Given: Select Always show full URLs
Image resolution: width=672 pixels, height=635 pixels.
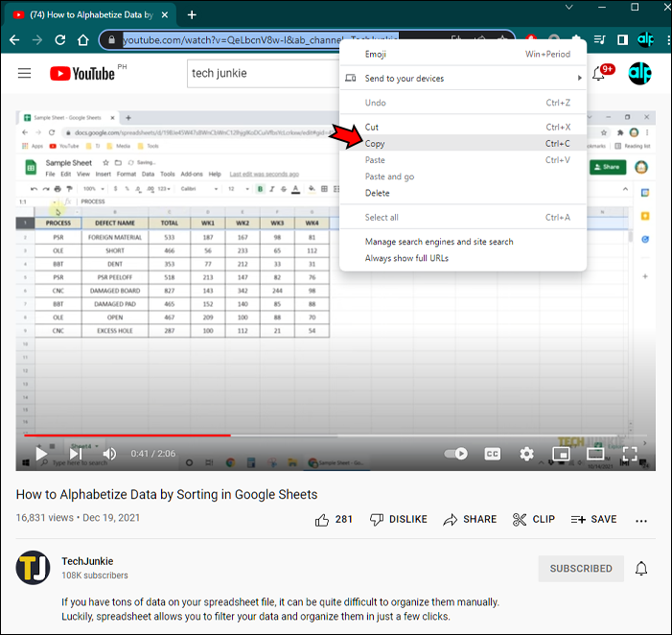Looking at the screenshot, I should (463, 258).
